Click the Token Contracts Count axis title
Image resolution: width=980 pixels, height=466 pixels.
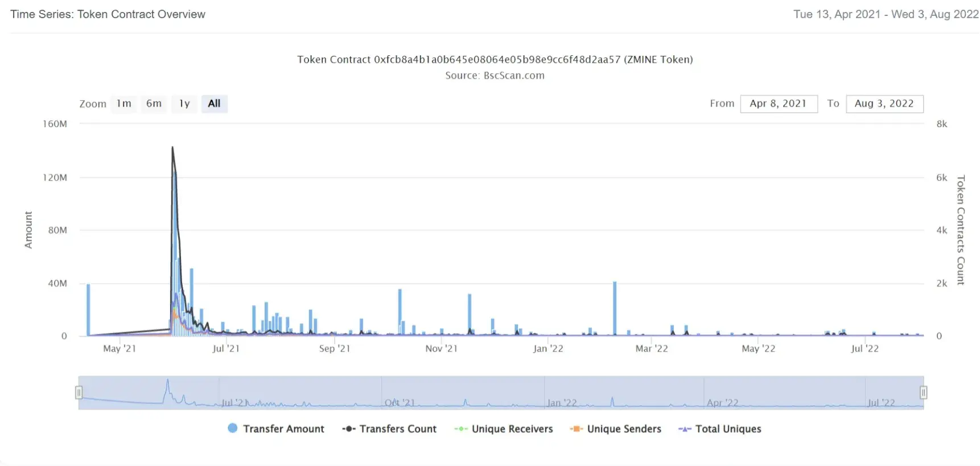click(961, 230)
